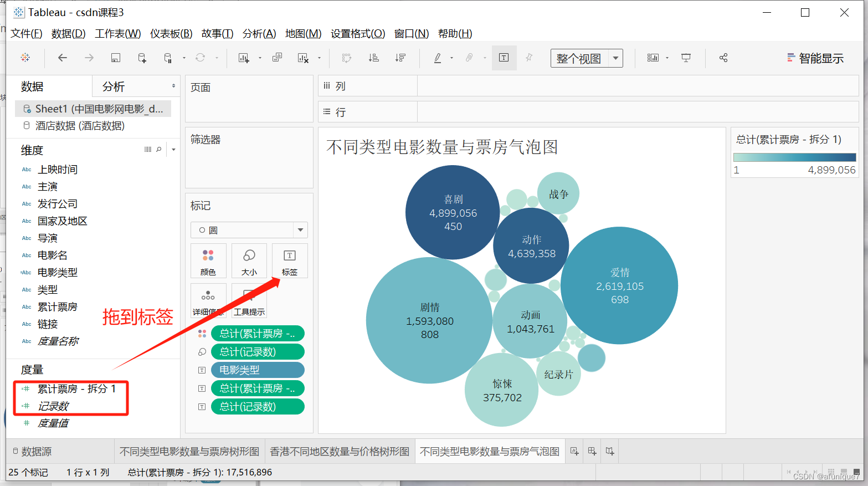Viewport: 868px width, 486px height.
Task: Click the duplicate sheet icon
Action: coord(278,58)
